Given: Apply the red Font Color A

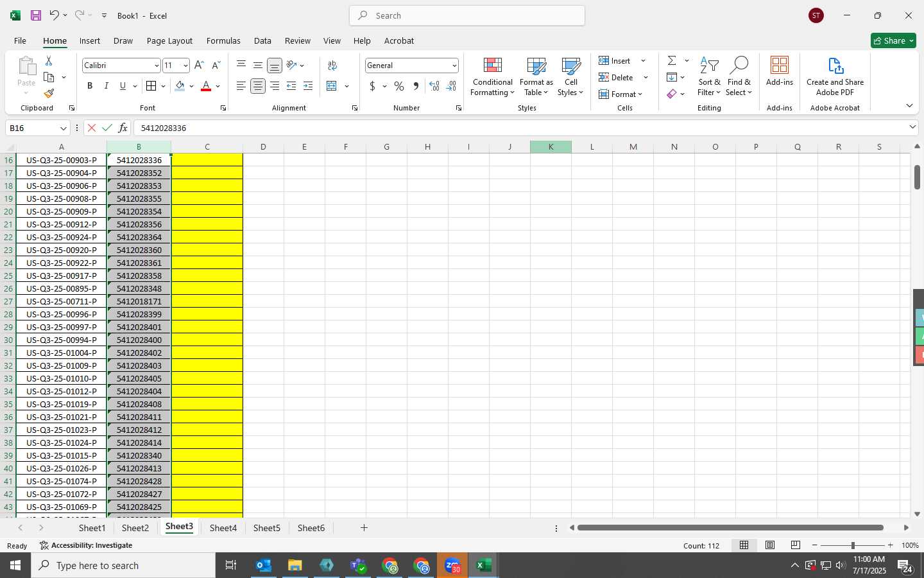Looking at the screenshot, I should [206, 86].
